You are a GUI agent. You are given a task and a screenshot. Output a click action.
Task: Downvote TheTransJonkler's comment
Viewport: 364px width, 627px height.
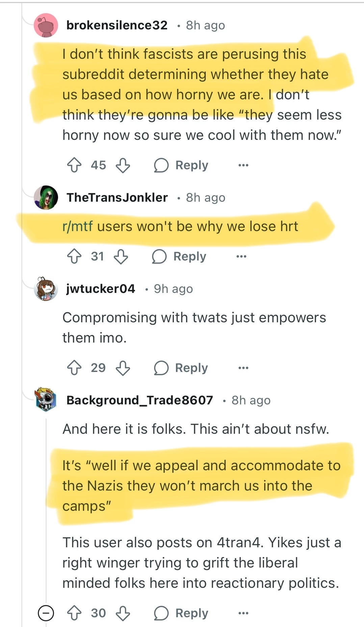tap(121, 256)
